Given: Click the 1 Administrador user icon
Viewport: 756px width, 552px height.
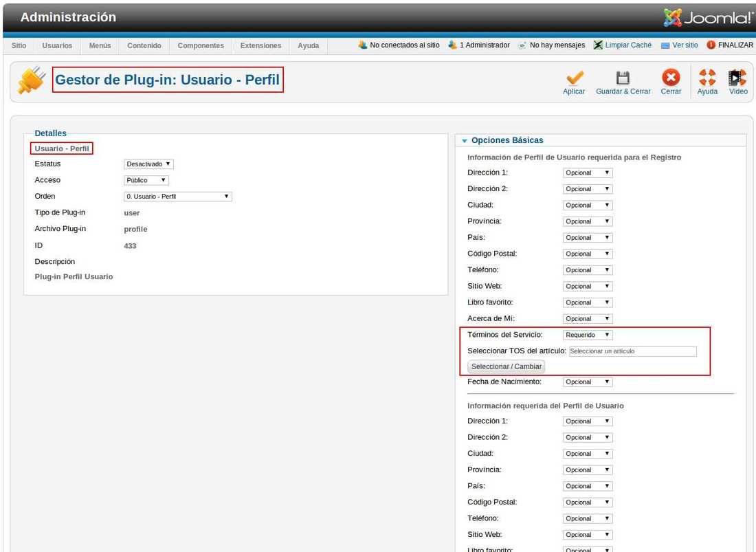Looking at the screenshot, I should tap(452, 45).
